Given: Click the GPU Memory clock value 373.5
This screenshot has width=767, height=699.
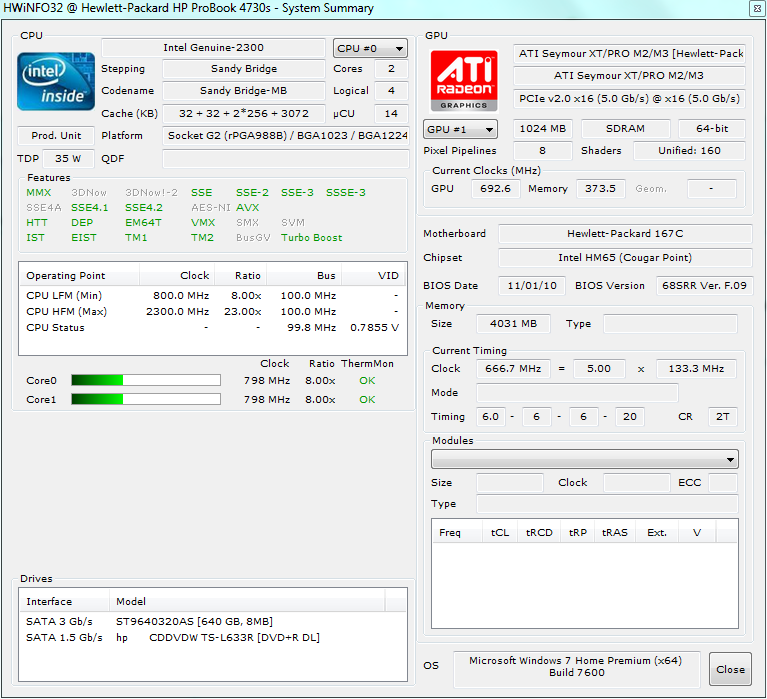Looking at the screenshot, I should 601,189.
